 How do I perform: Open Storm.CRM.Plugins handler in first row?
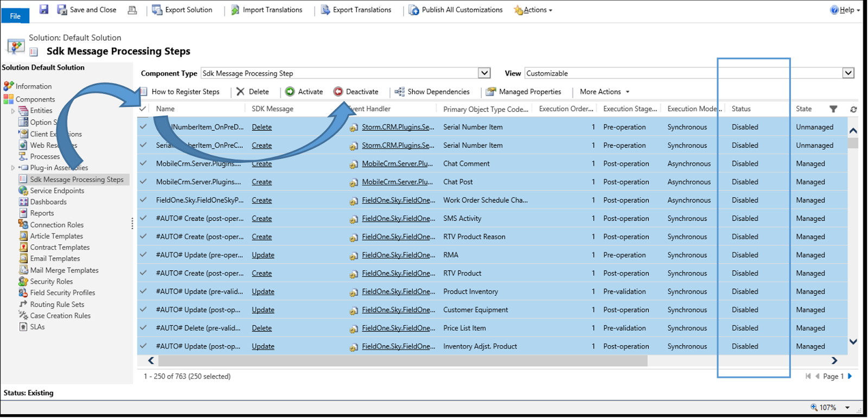pos(398,127)
